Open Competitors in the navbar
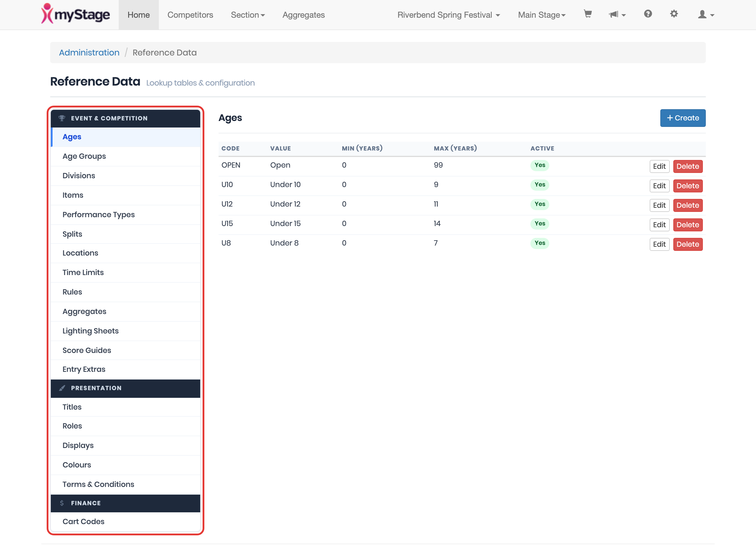Viewport: 756px width, 556px height. pyautogui.click(x=190, y=15)
